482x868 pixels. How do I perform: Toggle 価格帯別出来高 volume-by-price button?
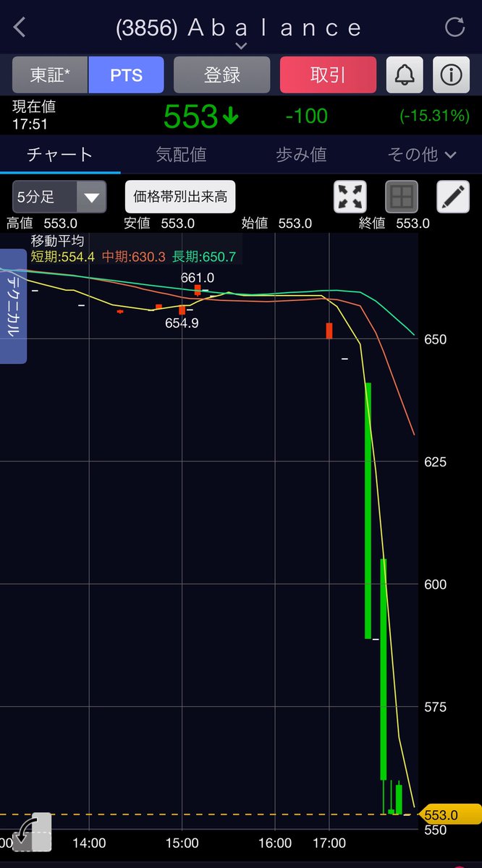coord(180,197)
